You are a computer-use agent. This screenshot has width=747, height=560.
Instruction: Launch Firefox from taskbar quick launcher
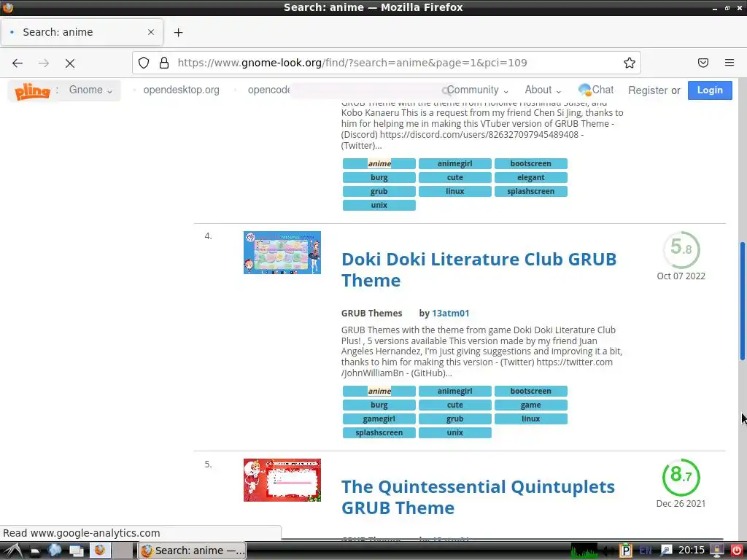pos(99,550)
